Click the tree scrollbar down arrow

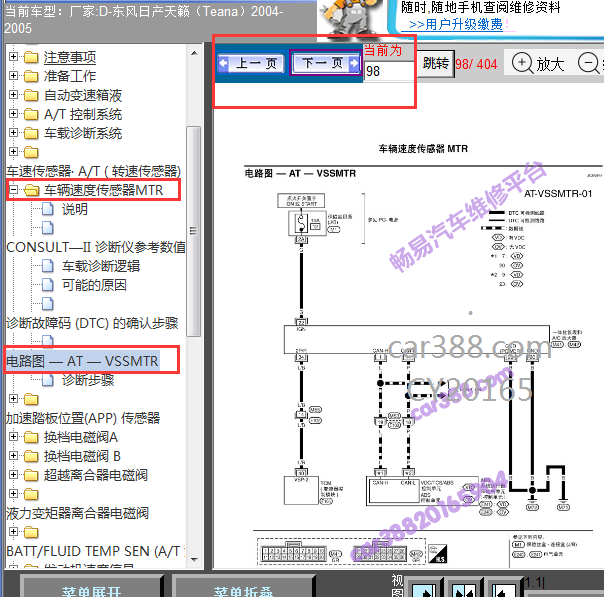click(194, 559)
